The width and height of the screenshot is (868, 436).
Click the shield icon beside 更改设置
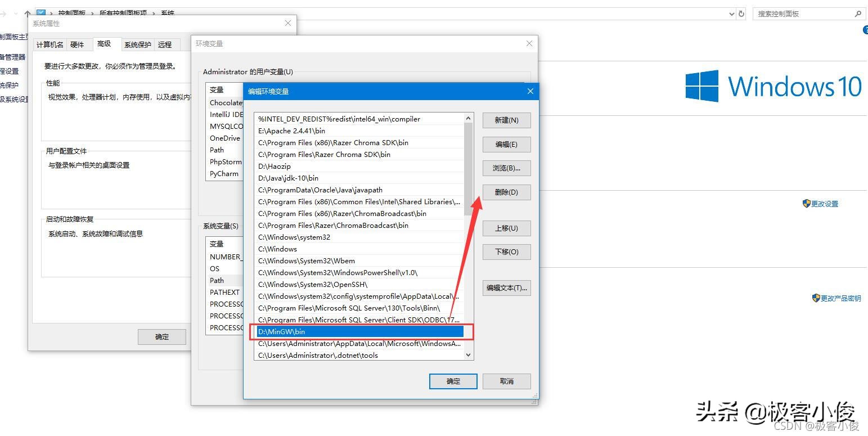[806, 204]
